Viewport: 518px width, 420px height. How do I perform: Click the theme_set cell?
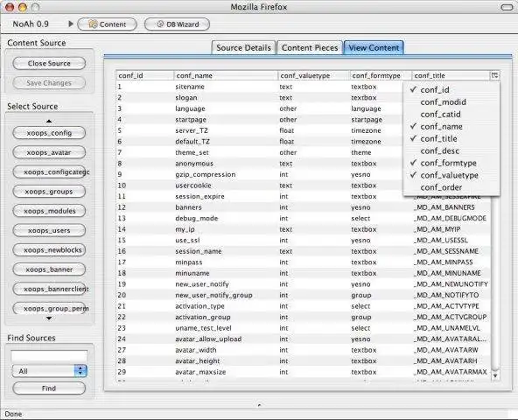(192, 152)
